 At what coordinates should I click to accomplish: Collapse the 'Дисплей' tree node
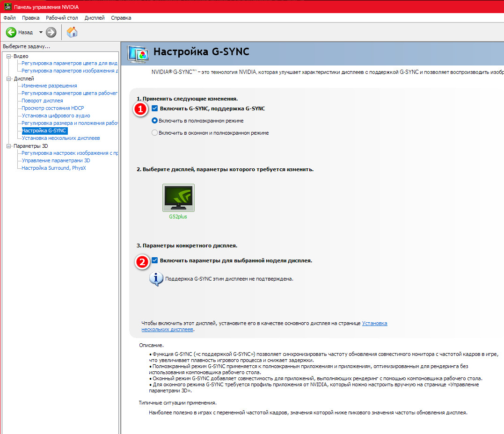[9, 79]
